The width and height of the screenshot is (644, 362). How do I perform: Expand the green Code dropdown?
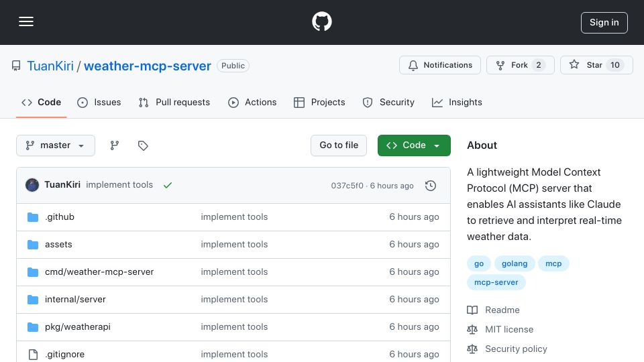414,145
